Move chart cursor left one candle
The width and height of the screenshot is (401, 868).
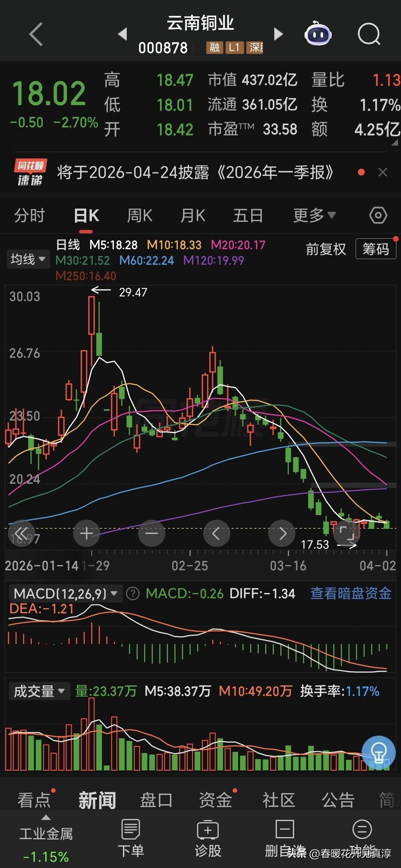pyautogui.click(x=217, y=533)
